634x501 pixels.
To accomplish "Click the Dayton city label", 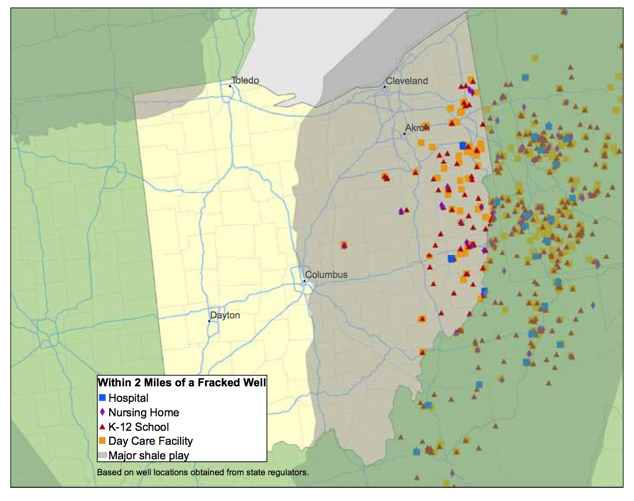I will pos(225,315).
